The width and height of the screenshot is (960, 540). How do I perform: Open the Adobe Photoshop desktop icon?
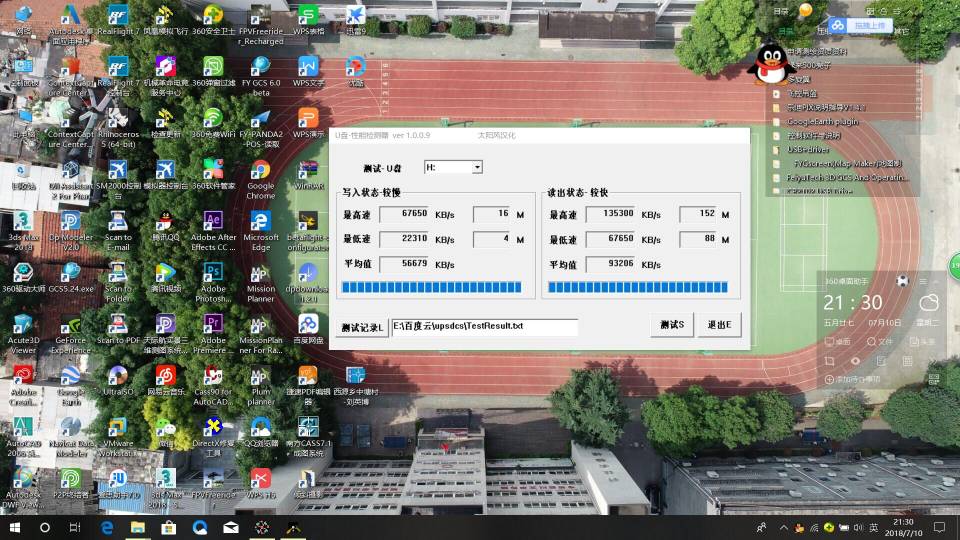(x=213, y=282)
